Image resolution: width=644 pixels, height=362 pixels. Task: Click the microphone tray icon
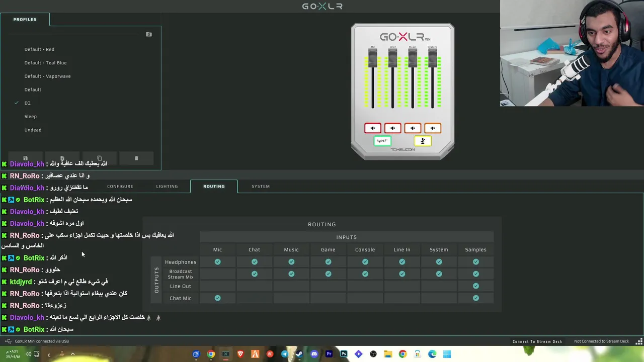[x=61, y=354]
